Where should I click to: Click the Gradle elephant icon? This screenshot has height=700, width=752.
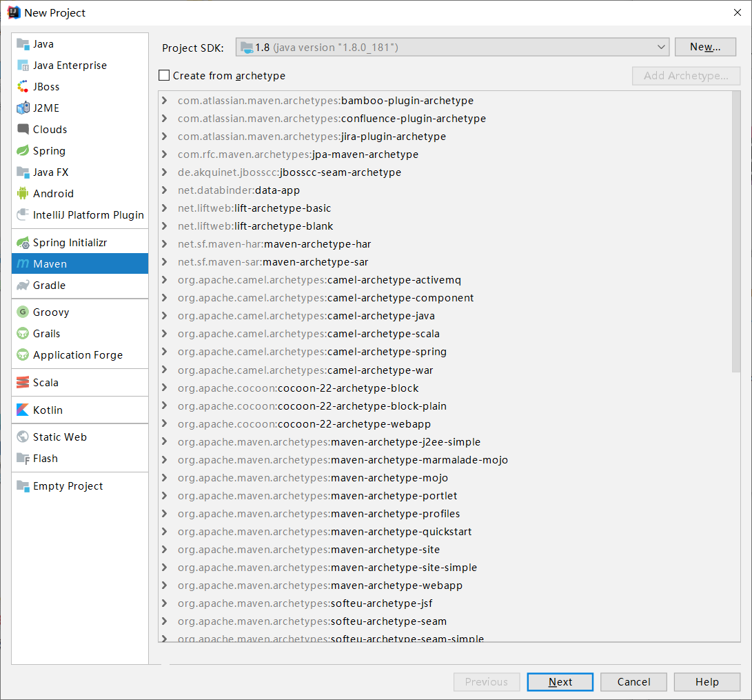coord(23,286)
